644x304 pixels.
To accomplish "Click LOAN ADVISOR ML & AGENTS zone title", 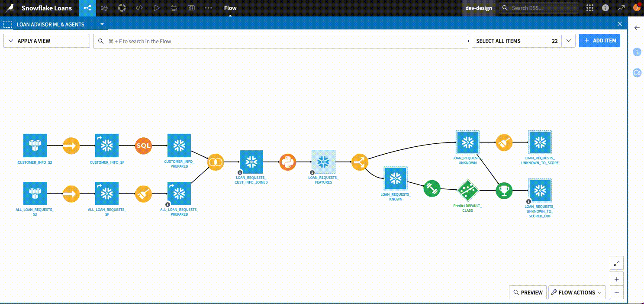I will (x=51, y=25).
